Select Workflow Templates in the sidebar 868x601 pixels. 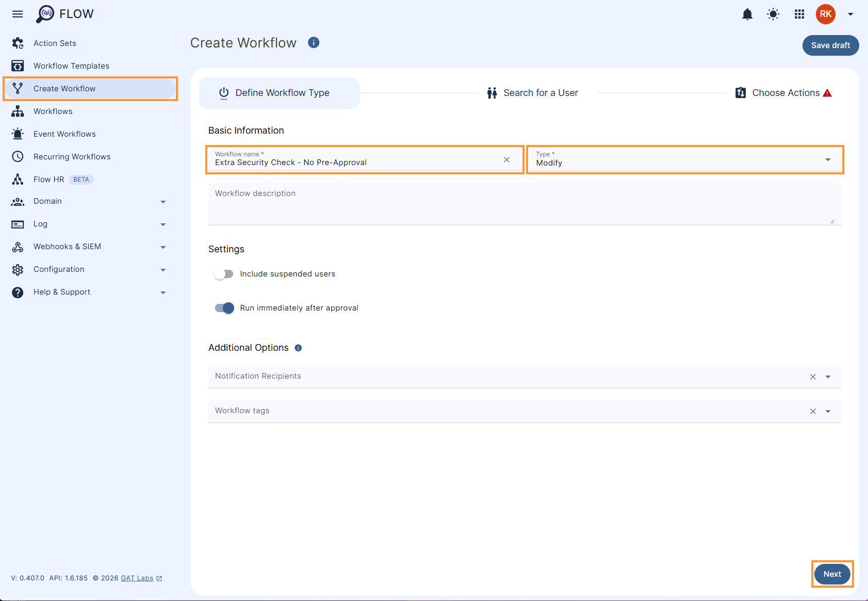(71, 66)
